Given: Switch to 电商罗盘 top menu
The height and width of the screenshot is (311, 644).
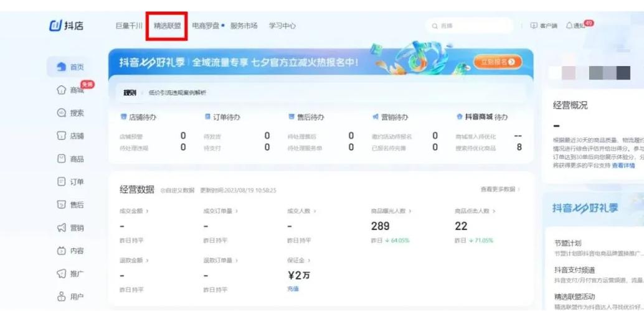Looking at the screenshot, I should point(206,26).
